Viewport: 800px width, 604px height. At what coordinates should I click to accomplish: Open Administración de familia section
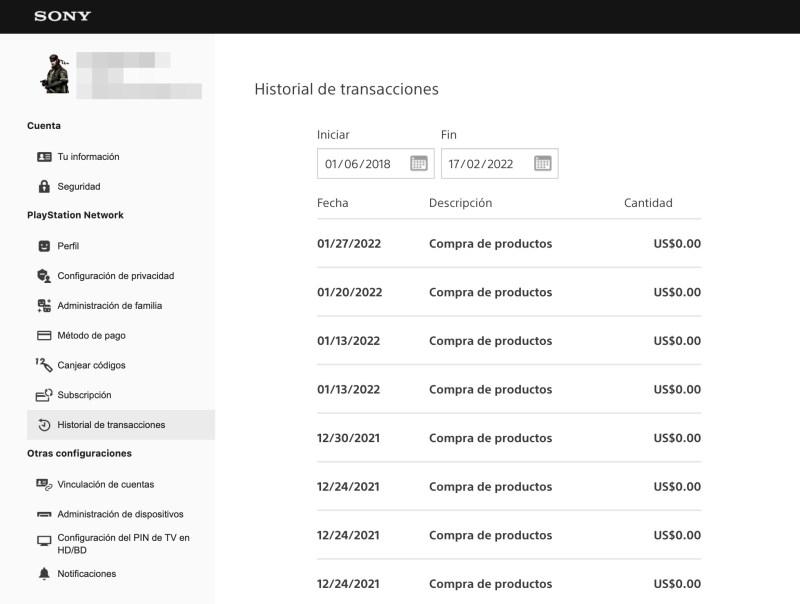(x=109, y=306)
